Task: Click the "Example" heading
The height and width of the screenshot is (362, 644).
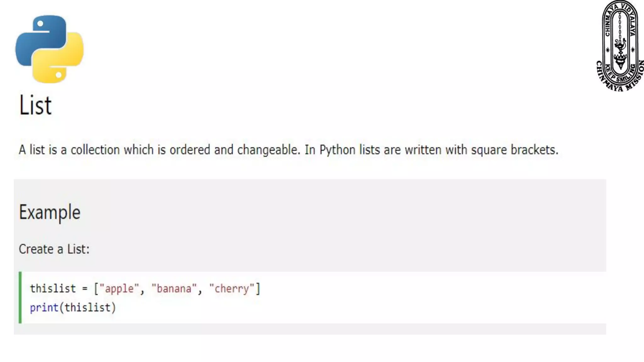Action: [50, 212]
